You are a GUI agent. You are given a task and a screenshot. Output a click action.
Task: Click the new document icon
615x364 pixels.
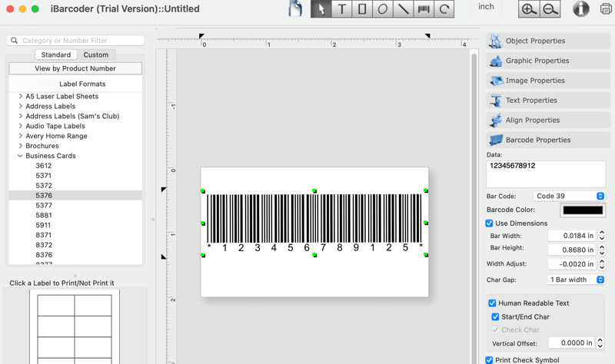(295, 8)
